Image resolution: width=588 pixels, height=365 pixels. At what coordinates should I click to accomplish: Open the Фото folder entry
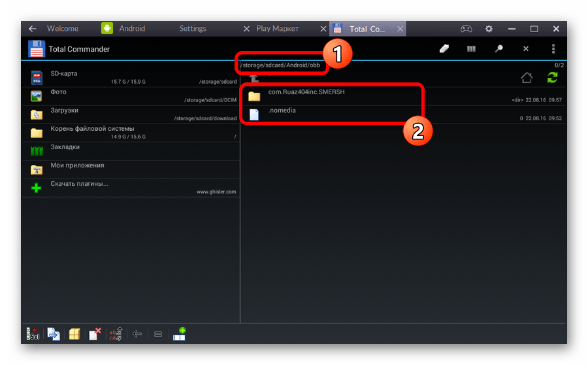[131, 96]
